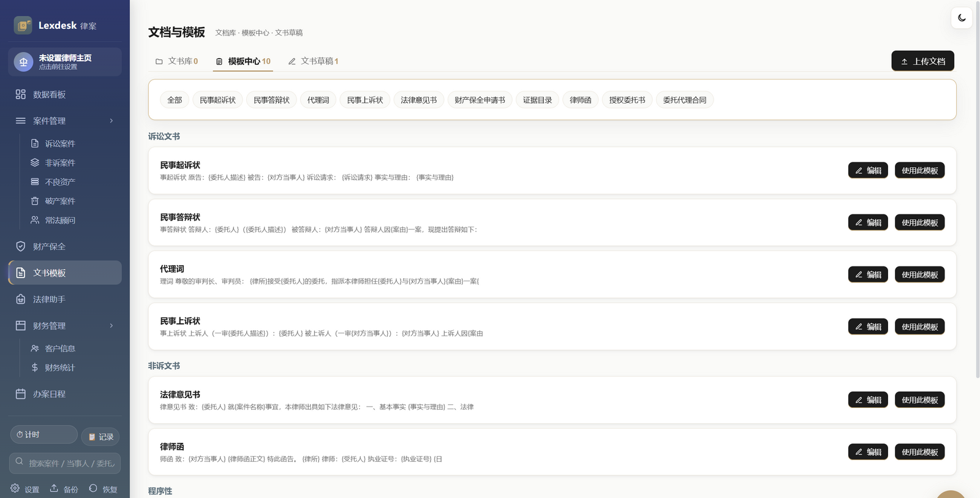The image size is (980, 498).
Task: Open 数据看板 dashboard icon
Action: pos(21,94)
